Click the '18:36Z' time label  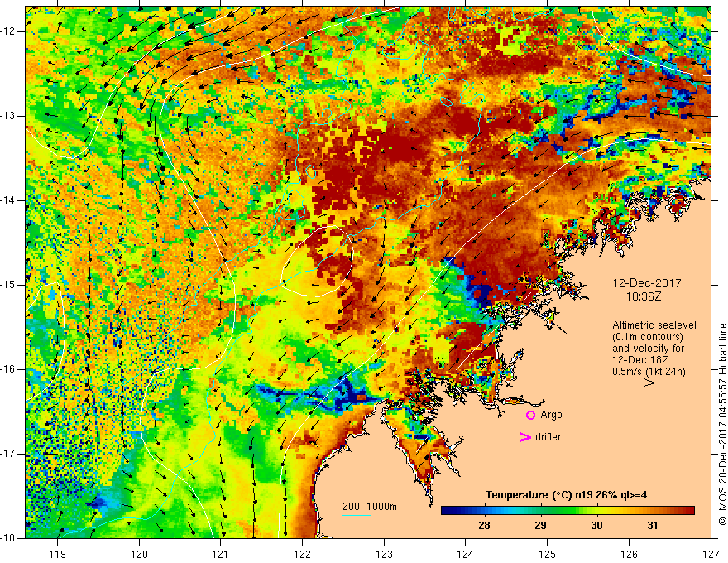643,296
